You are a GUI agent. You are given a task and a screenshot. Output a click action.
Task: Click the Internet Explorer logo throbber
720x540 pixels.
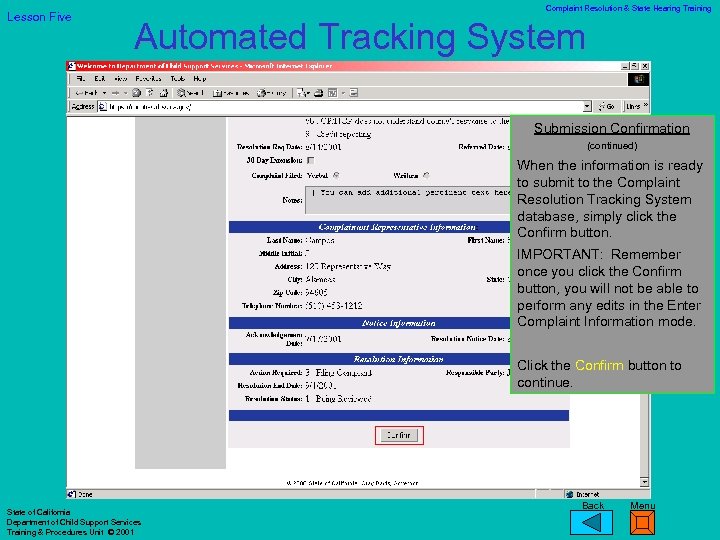click(x=639, y=79)
